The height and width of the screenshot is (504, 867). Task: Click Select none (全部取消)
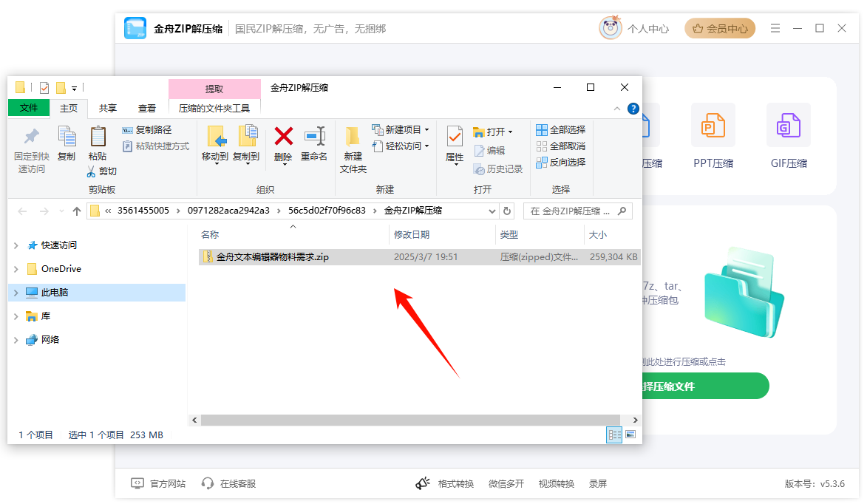click(561, 146)
